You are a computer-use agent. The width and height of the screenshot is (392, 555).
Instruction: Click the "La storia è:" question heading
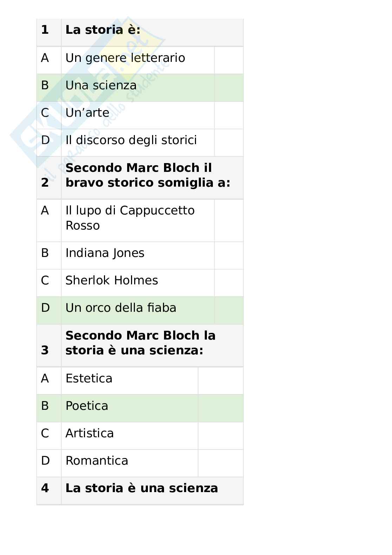[103, 30]
